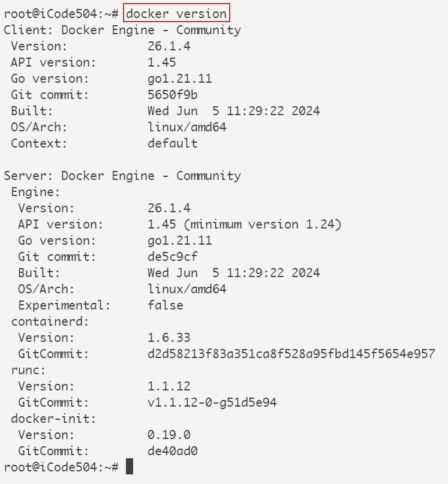Click runc GitCommit v1.1.12-0-g51d5e94

point(212,402)
